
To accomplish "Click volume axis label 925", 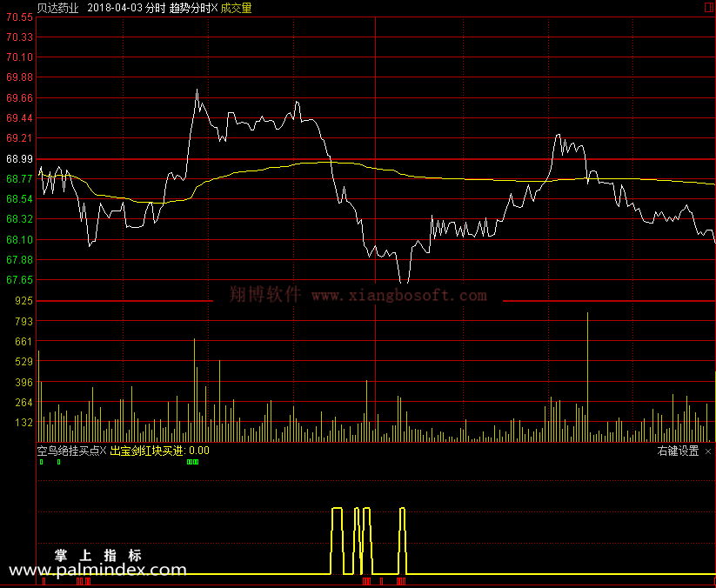I will tap(23, 300).
